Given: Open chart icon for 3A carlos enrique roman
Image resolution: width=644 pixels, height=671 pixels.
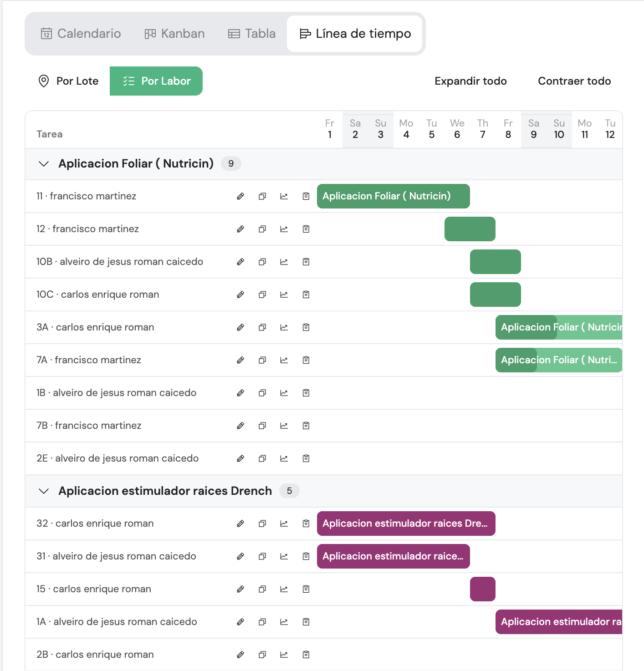Looking at the screenshot, I should point(284,327).
